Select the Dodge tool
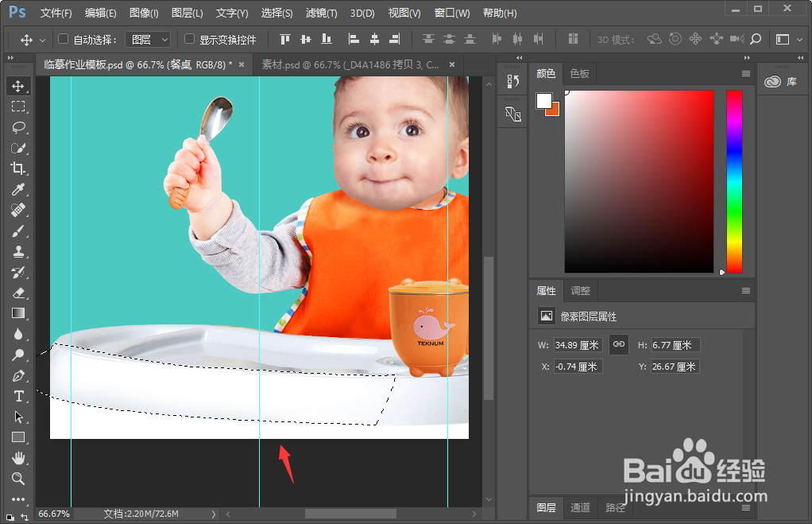812x524 pixels. click(x=18, y=355)
